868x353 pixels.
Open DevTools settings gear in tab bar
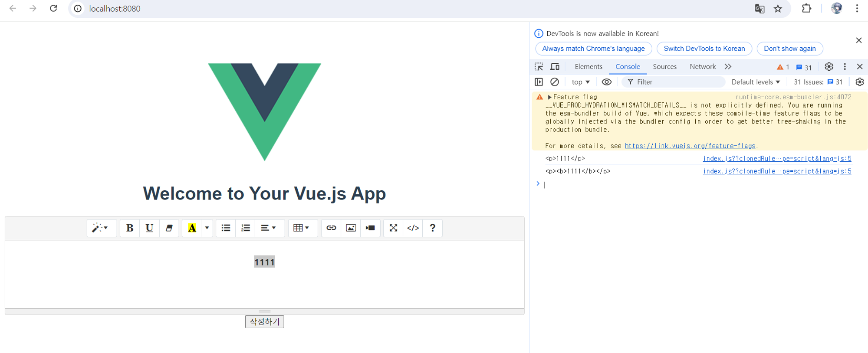(829, 67)
